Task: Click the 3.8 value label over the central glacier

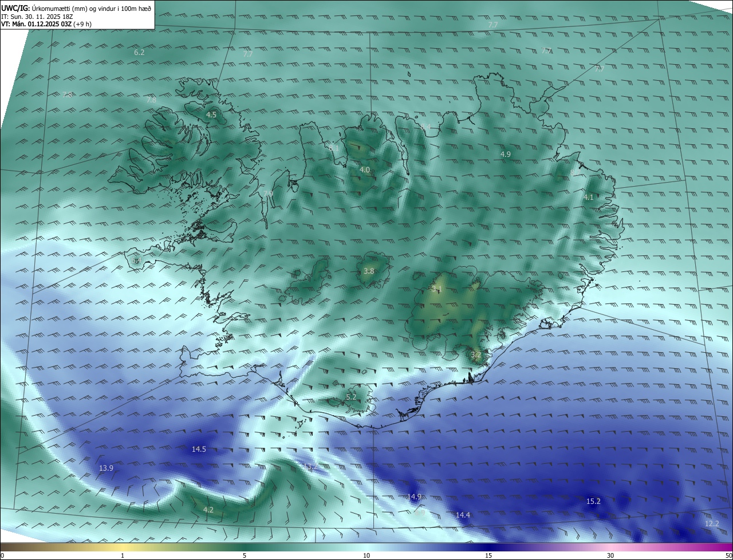Action: [369, 271]
